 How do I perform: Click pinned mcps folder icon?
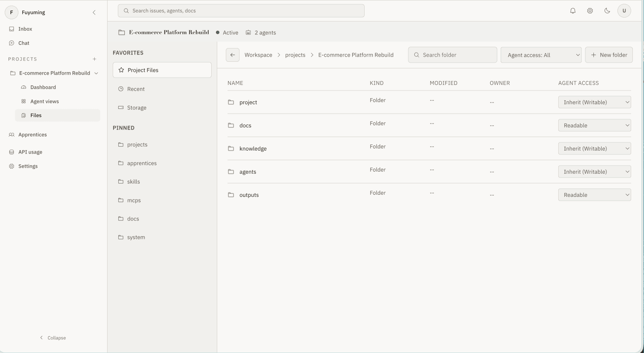[x=121, y=200]
